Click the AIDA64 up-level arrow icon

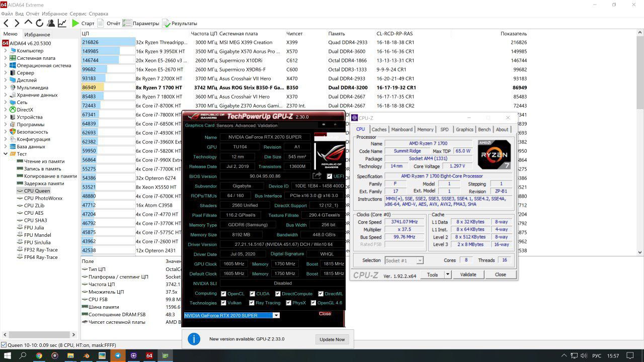[x=28, y=23]
